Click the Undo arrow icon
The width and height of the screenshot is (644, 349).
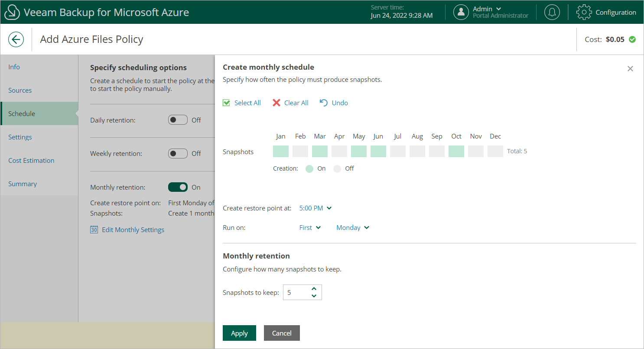click(323, 103)
